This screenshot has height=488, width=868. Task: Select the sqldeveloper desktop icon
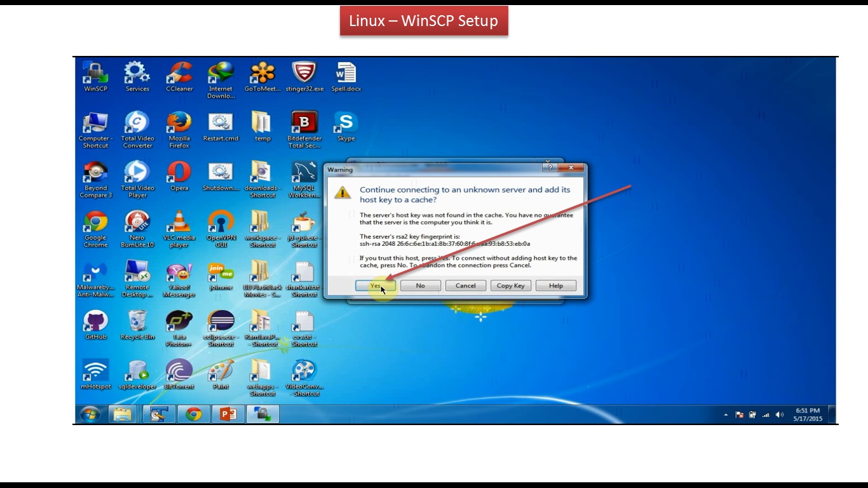coord(137,375)
